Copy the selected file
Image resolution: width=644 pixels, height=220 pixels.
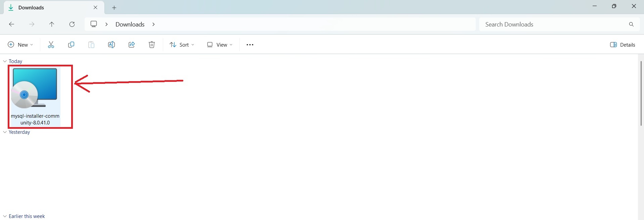(71, 45)
